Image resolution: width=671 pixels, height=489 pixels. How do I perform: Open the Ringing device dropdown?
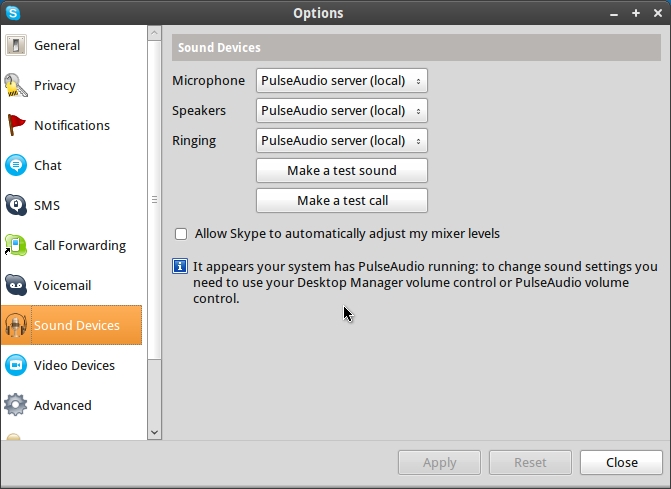click(342, 140)
